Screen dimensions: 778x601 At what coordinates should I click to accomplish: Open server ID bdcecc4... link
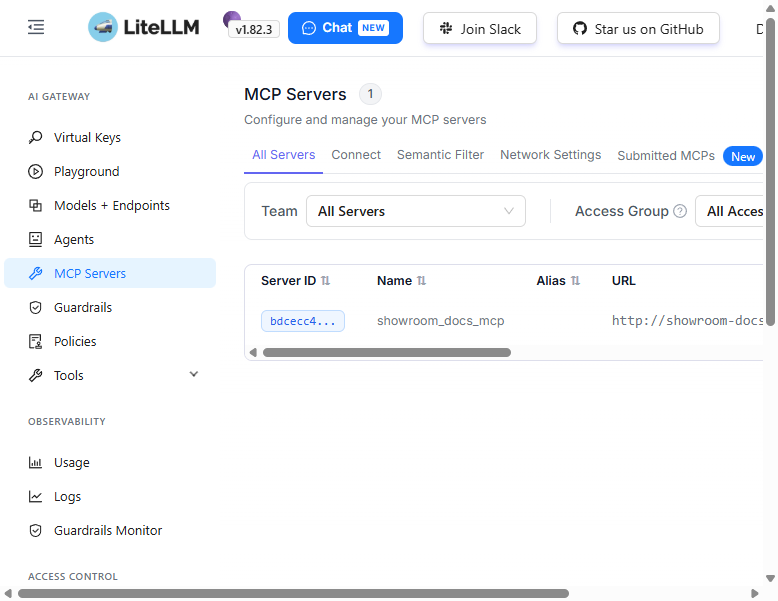pos(303,321)
